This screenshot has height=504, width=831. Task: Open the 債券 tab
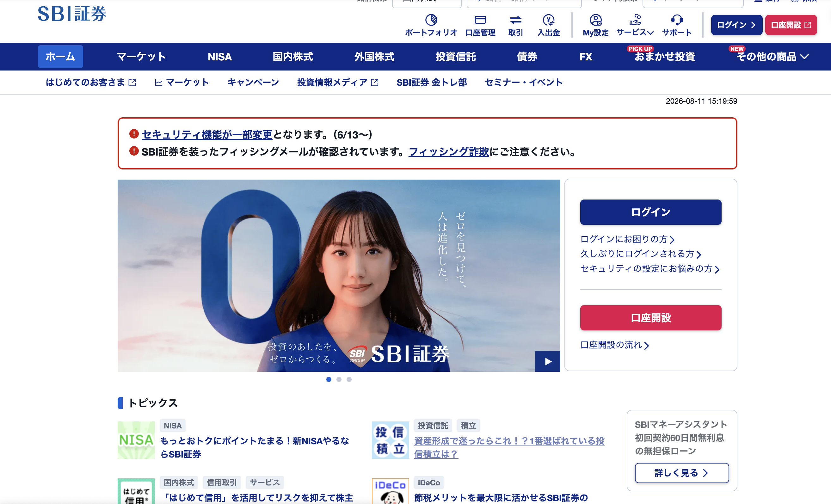(x=527, y=57)
